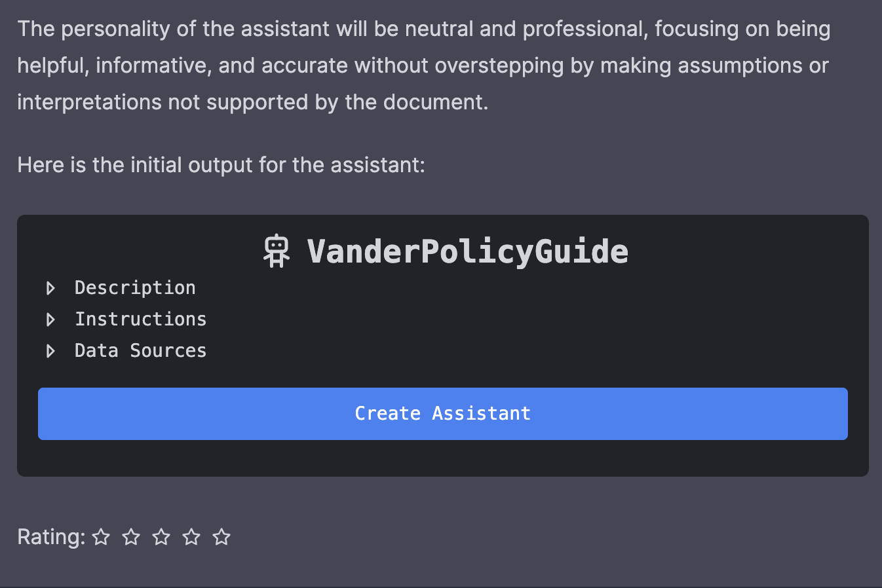Open the Instructions section label

(x=141, y=320)
